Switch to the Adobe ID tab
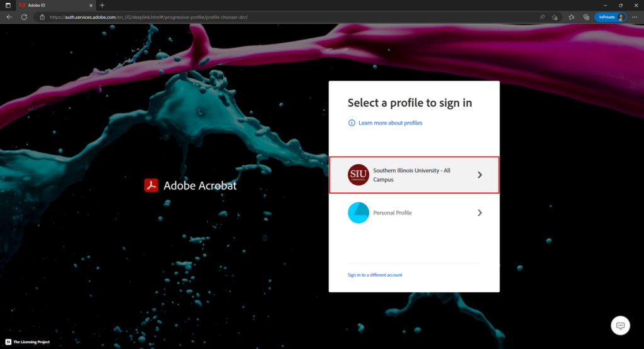The width and height of the screenshot is (644, 349). pos(55,5)
